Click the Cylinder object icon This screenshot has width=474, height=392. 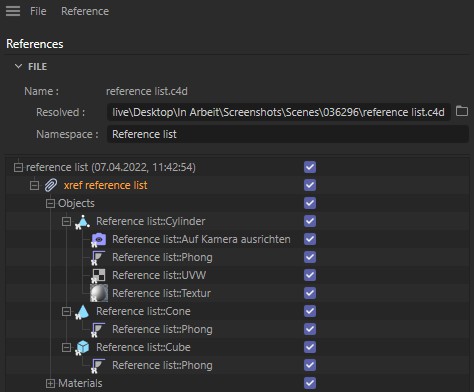click(82, 222)
